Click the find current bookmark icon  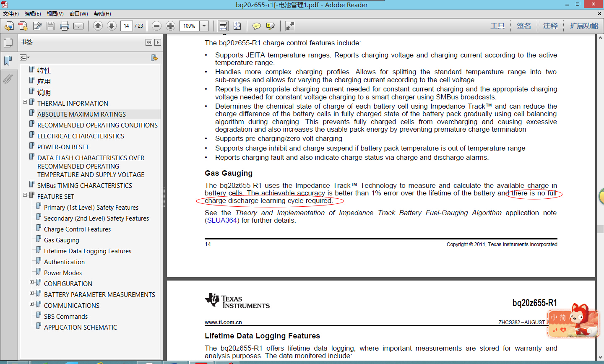point(154,58)
